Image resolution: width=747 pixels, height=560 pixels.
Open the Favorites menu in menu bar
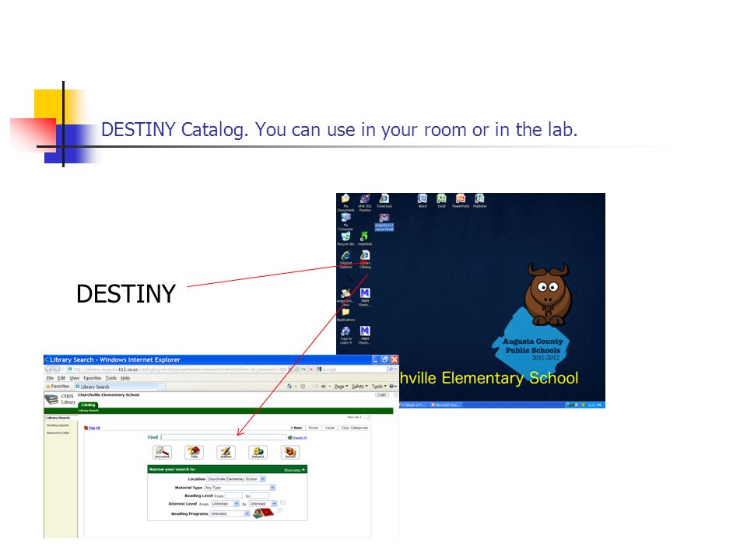pyautogui.click(x=93, y=378)
